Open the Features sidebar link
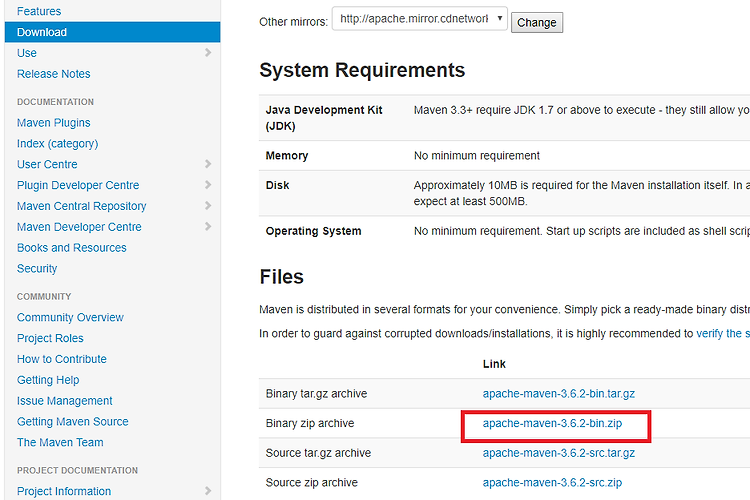 tap(39, 11)
